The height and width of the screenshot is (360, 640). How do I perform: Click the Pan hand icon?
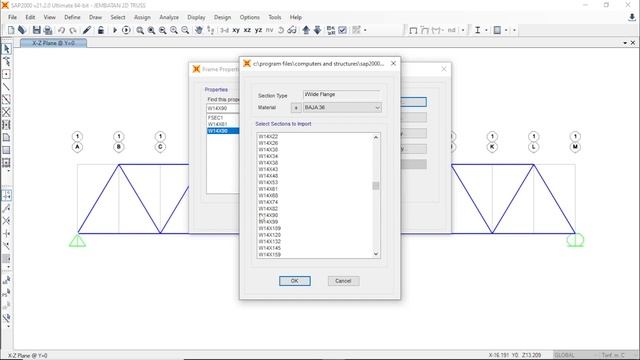click(198, 30)
